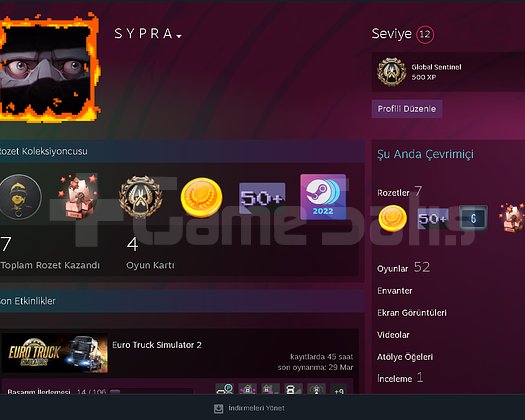Image resolution: width=525 pixels, height=420 pixels.
Task: Open the Seviye 12 level badge
Action: click(x=425, y=34)
